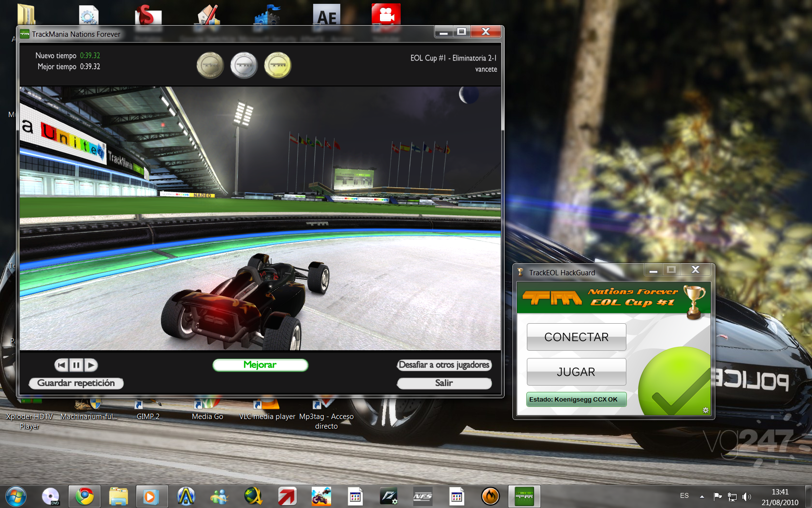The image size is (812, 508).
Task: Click Desafiar a otros jugadores
Action: point(444,365)
